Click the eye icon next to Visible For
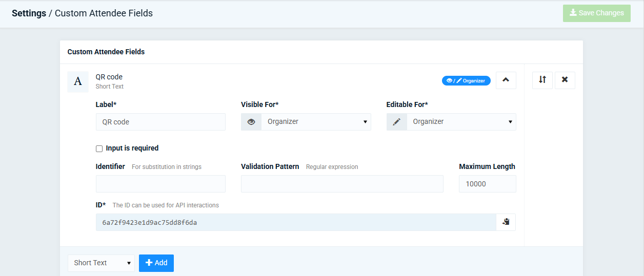The width and height of the screenshot is (644, 276). pos(251,122)
